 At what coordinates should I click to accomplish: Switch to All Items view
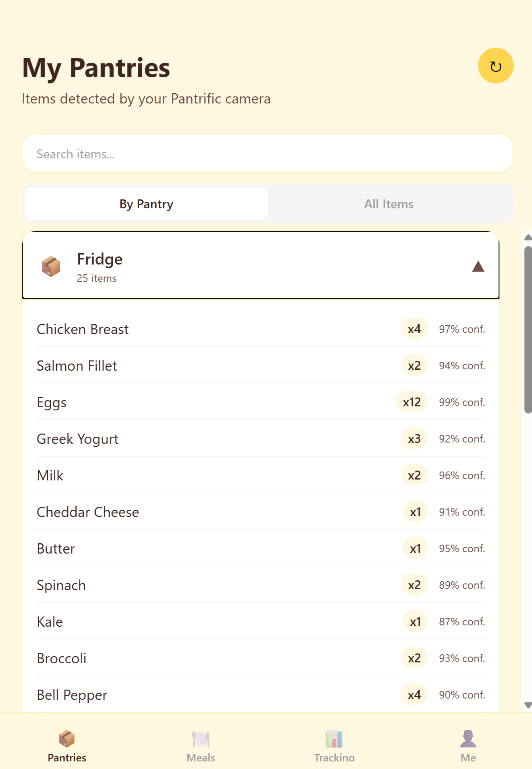[389, 204]
